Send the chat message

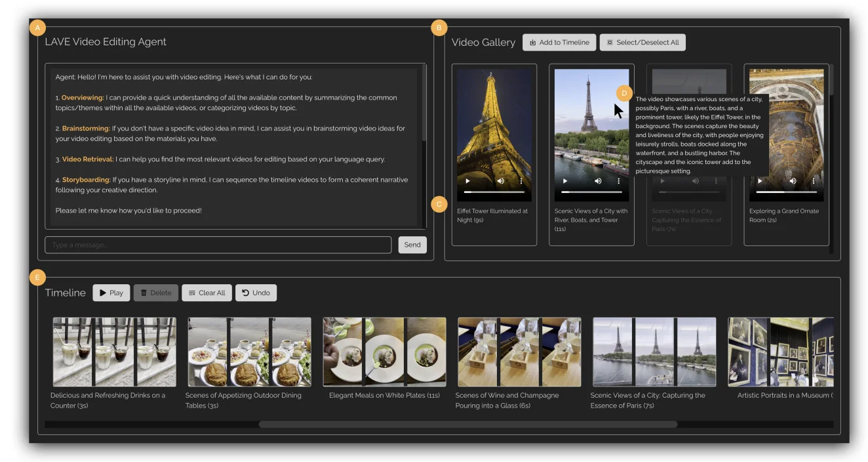(x=412, y=245)
